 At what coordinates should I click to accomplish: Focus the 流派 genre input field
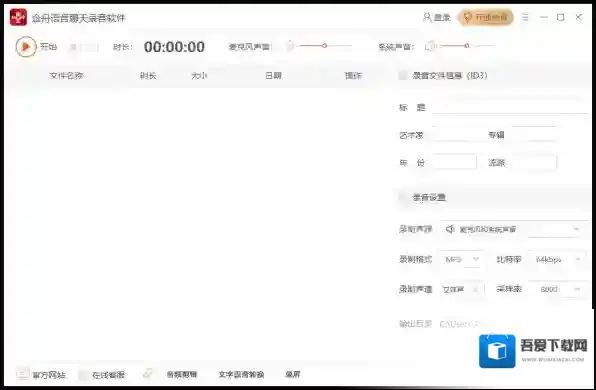534,162
